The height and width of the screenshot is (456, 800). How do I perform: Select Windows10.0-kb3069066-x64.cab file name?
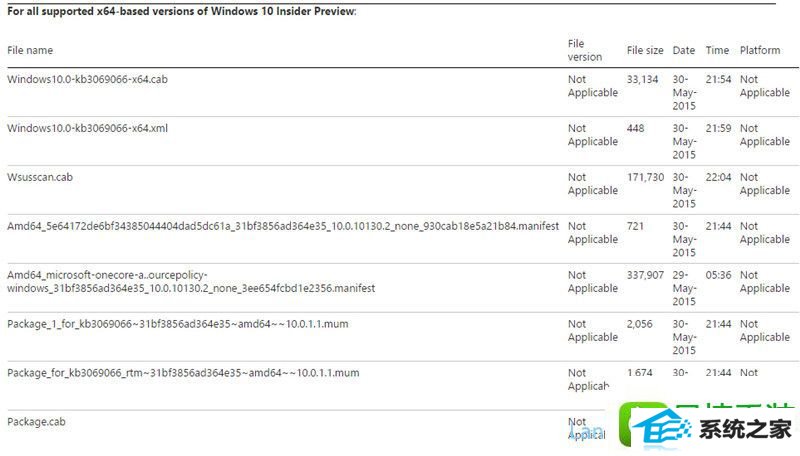click(x=87, y=79)
